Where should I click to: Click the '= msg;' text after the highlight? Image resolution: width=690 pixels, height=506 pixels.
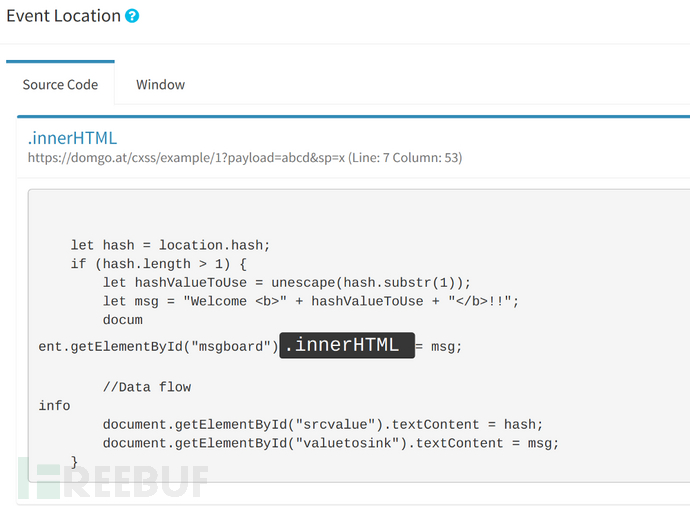coord(439,347)
